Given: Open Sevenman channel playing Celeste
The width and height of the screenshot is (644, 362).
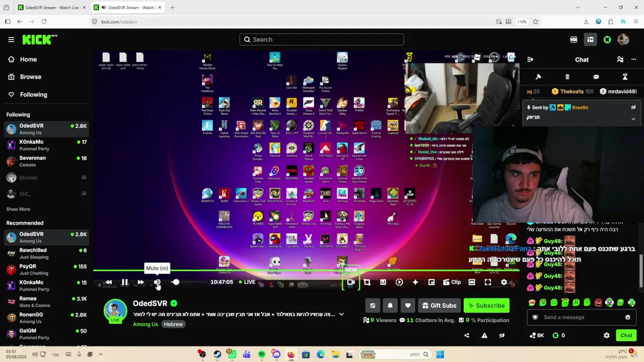Looking at the screenshot, I should click(x=47, y=161).
